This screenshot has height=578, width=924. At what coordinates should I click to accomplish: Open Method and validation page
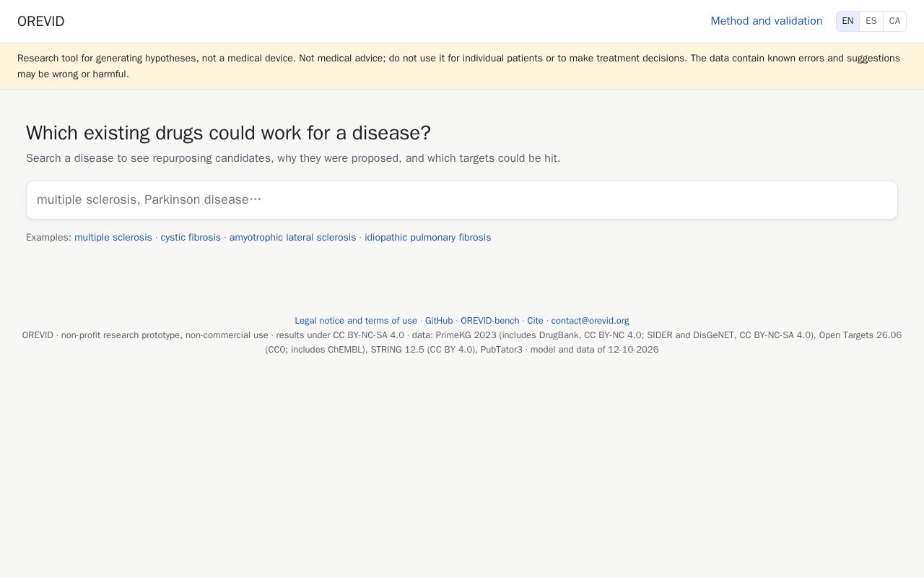(x=766, y=21)
